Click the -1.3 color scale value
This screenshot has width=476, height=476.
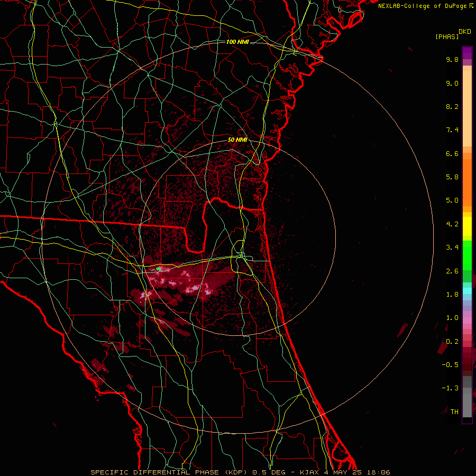450,388
